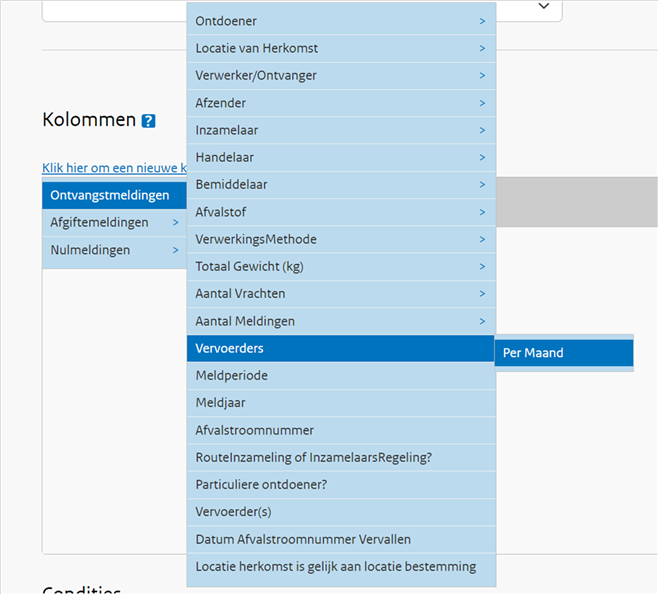The width and height of the screenshot is (659, 595).
Task: Open the Ontdoener submenu
Action: pos(340,21)
